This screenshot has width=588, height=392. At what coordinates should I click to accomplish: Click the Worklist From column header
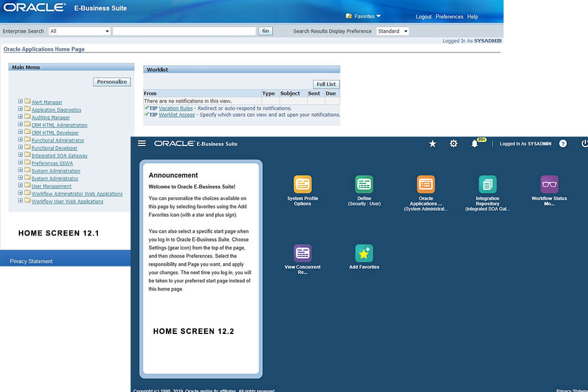coord(150,93)
